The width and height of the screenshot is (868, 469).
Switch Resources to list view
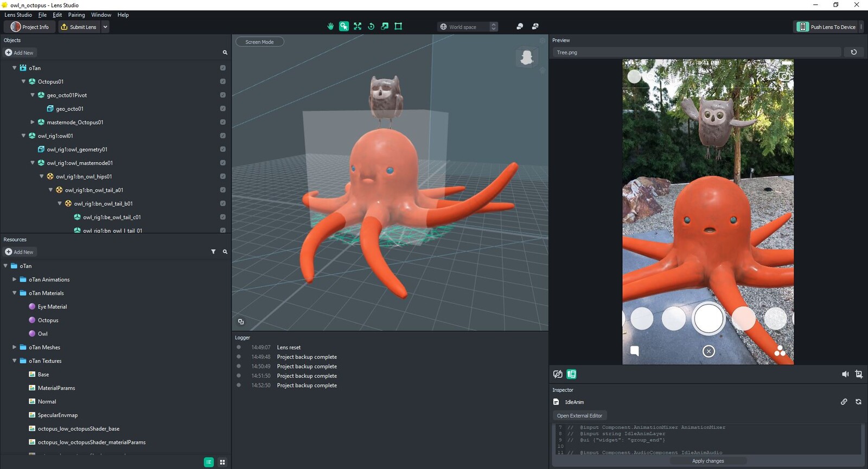tap(209, 462)
